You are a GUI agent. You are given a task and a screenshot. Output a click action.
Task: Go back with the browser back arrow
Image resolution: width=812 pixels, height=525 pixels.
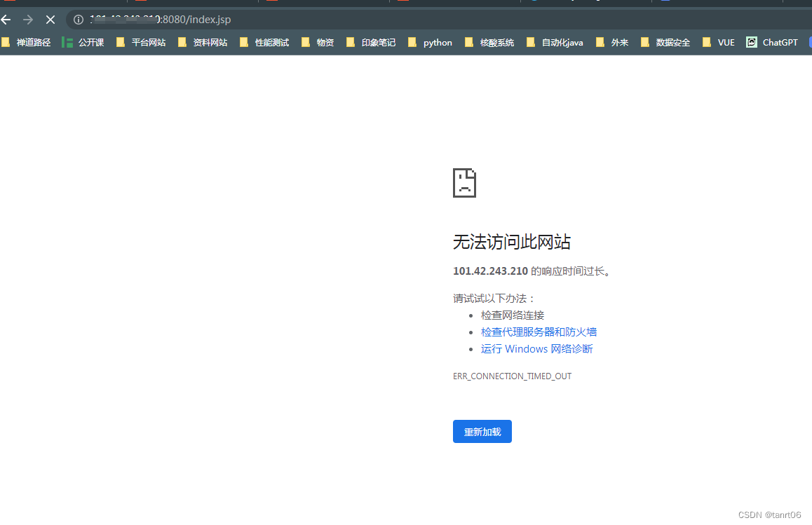pyautogui.click(x=6, y=20)
